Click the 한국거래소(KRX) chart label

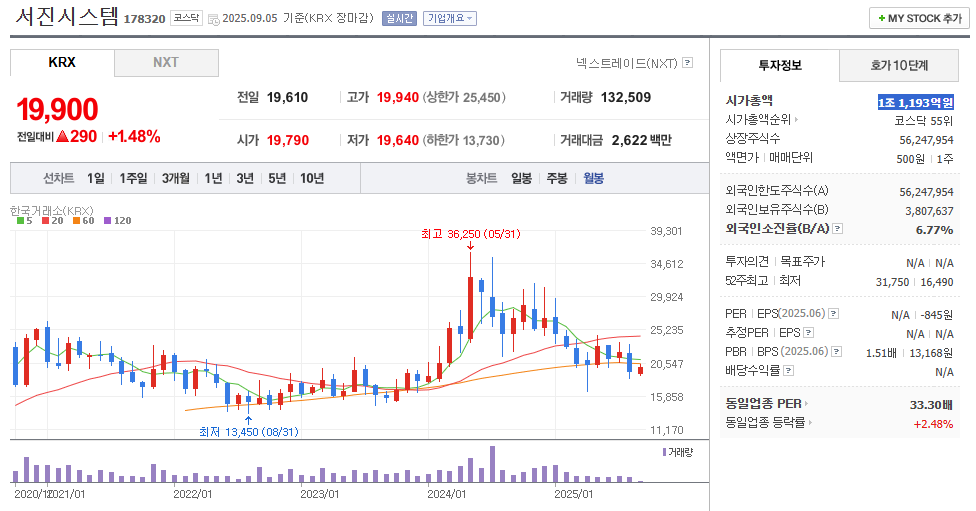pyautogui.click(x=52, y=210)
